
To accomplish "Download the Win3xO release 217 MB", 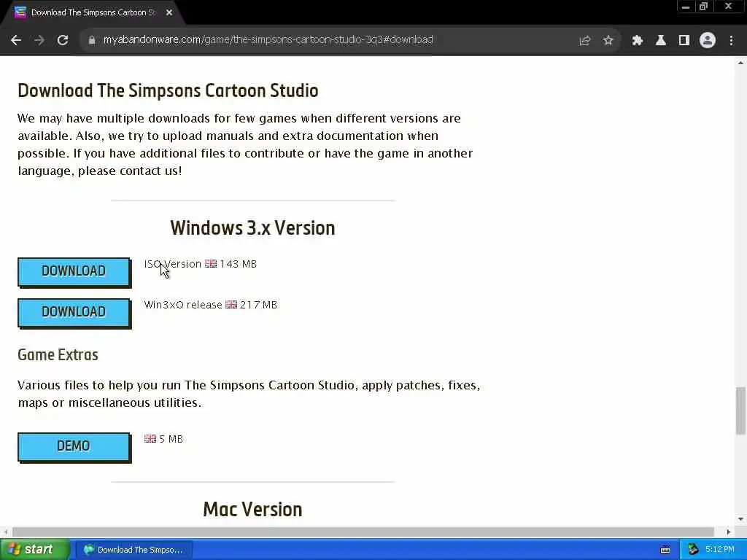I will [74, 312].
